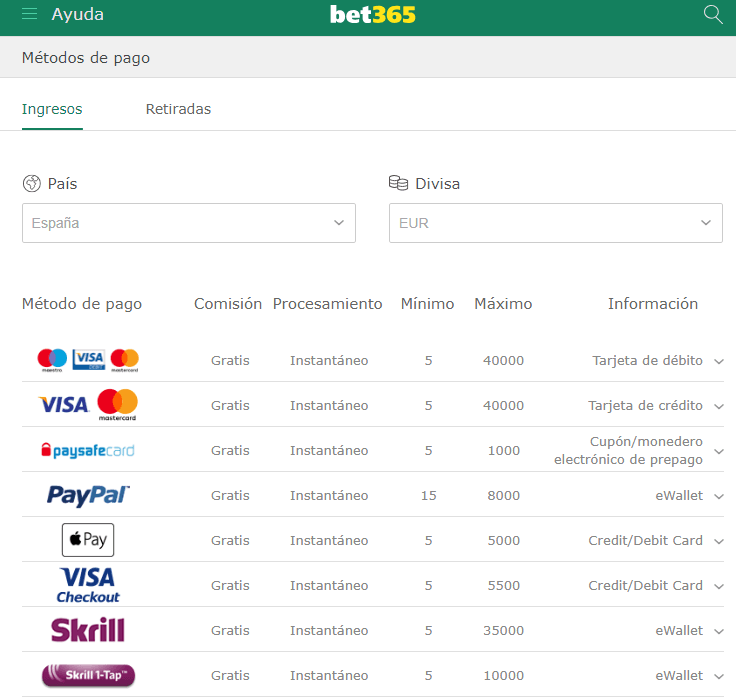Click the Máximo column header

(503, 304)
